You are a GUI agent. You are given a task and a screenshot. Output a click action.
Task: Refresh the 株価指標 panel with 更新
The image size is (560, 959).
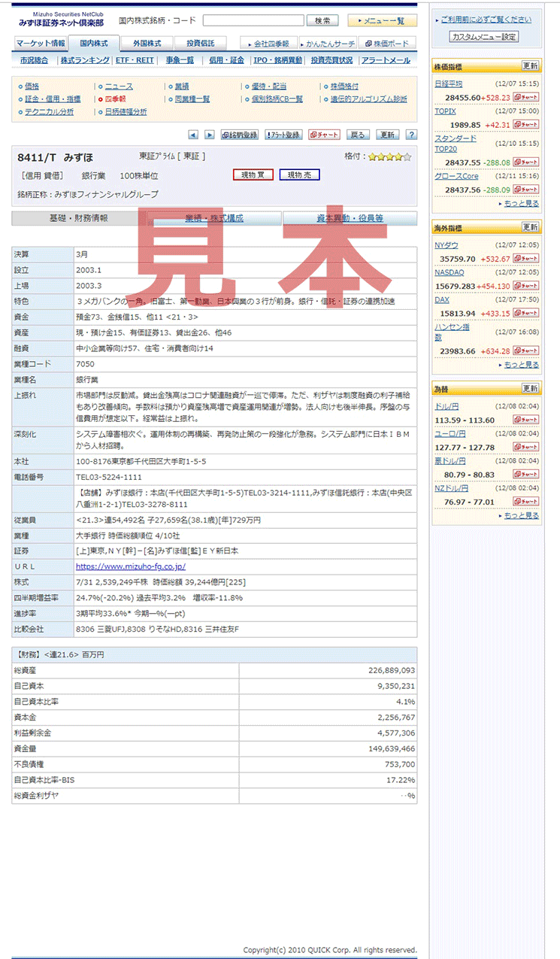click(x=531, y=66)
